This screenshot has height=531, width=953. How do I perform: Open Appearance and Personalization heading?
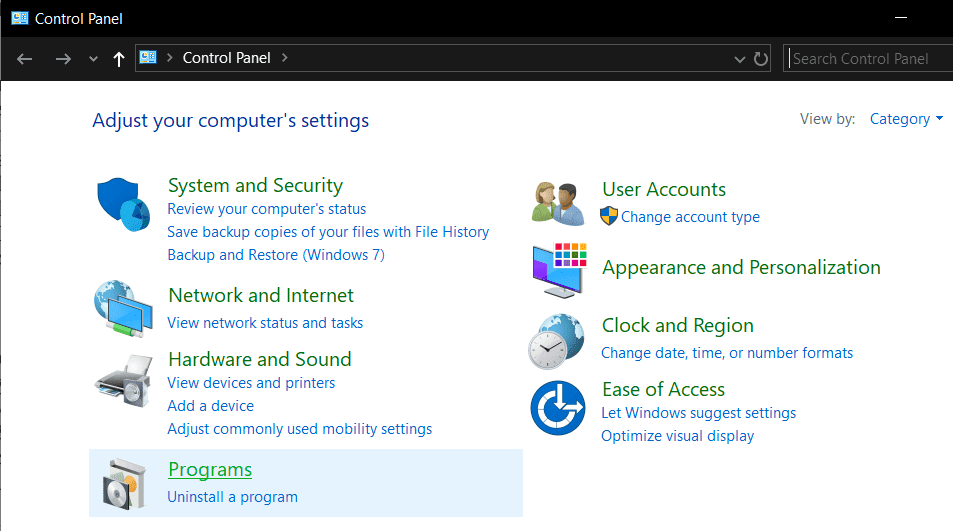coord(741,268)
